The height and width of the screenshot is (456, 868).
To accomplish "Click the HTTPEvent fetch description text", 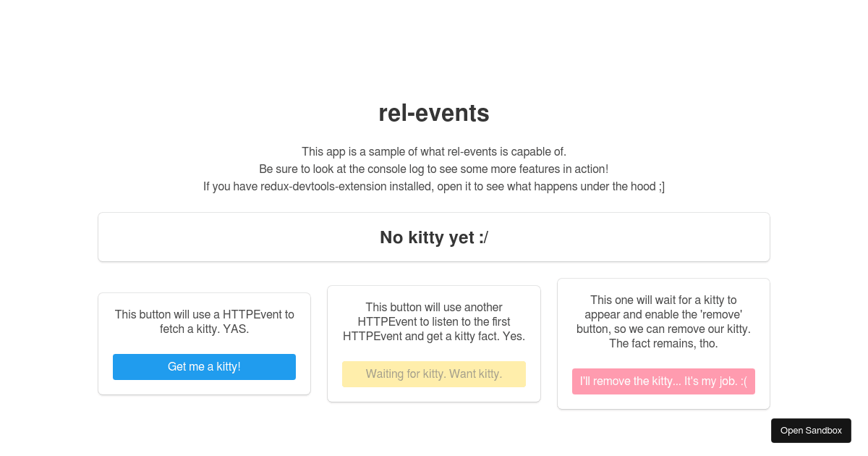I will (204, 321).
